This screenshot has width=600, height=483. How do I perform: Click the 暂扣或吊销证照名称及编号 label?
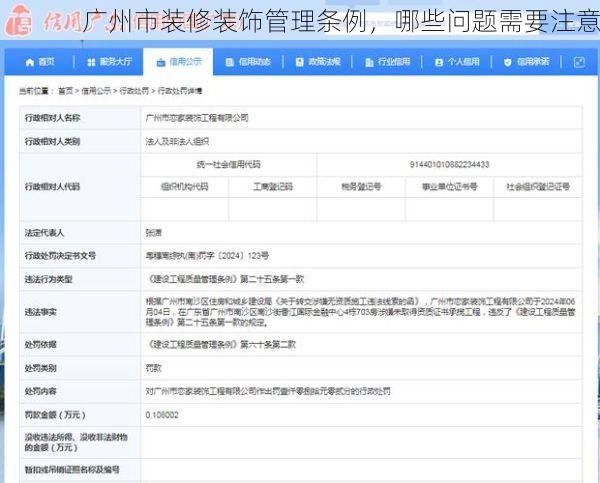pos(72,470)
